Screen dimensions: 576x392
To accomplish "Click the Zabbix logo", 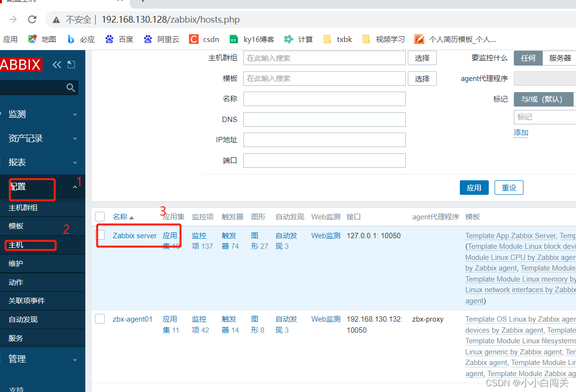I will (x=21, y=65).
